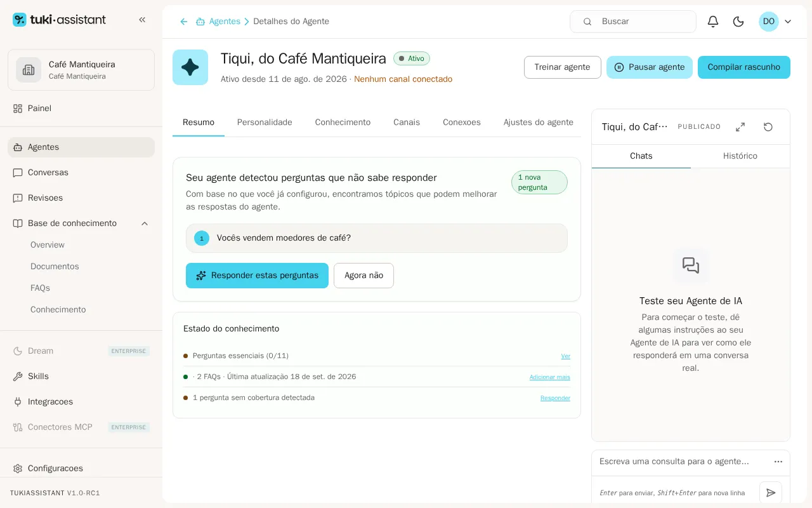812x508 pixels.
Task: Switch to the Personalidade tab
Action: point(265,123)
